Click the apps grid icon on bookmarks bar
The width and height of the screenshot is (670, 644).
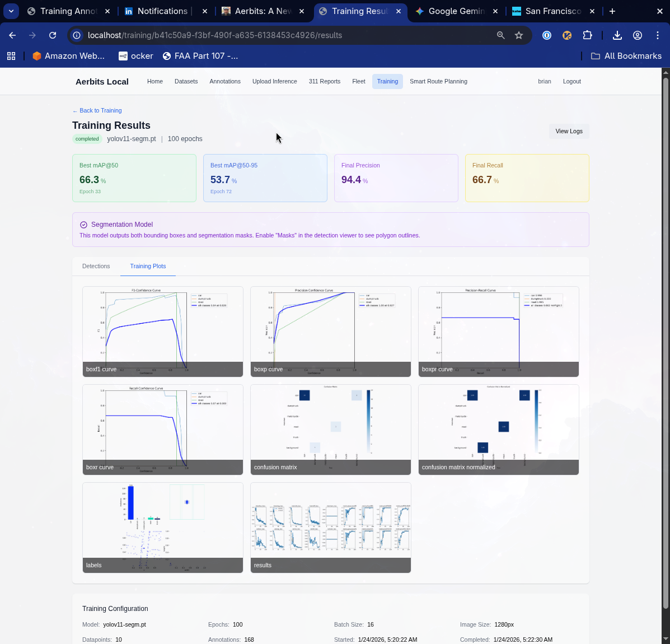[11, 55]
